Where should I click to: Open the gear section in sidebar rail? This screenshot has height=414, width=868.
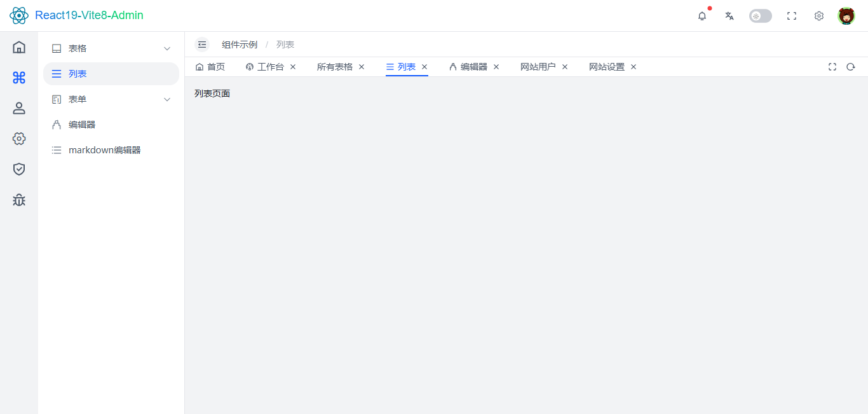(19, 139)
